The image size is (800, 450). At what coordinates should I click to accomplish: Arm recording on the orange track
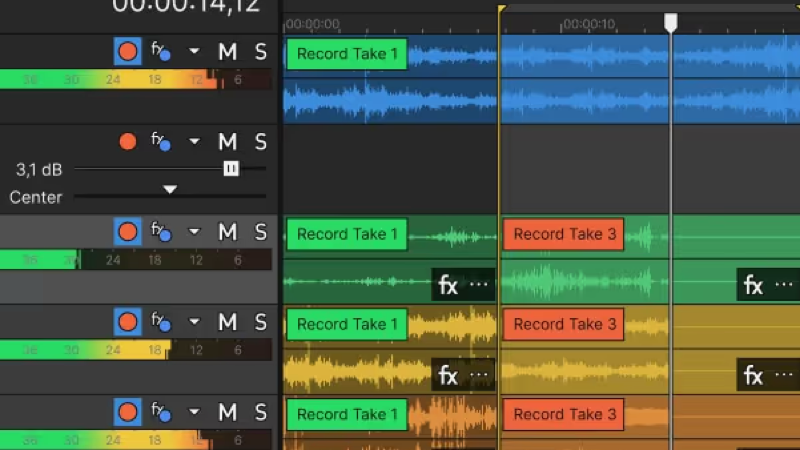(x=128, y=412)
